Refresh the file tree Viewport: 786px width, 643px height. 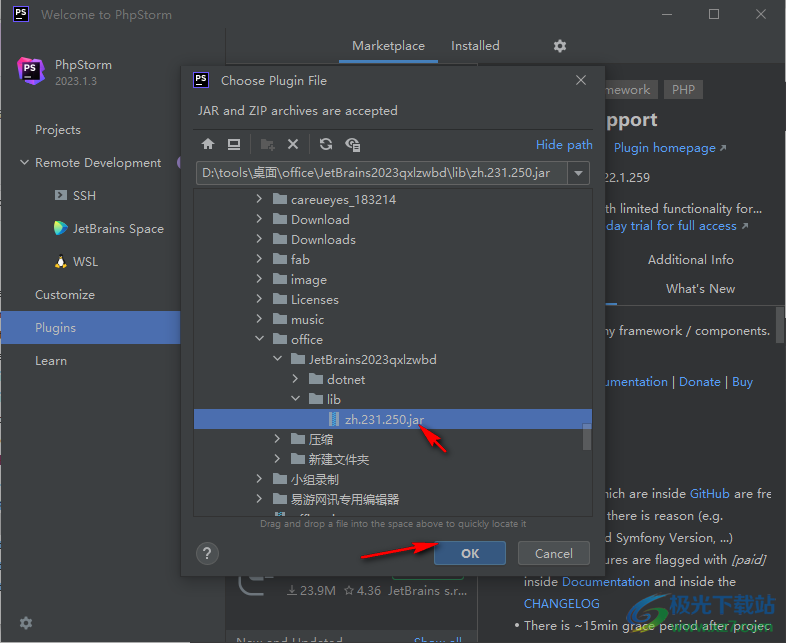click(x=326, y=145)
